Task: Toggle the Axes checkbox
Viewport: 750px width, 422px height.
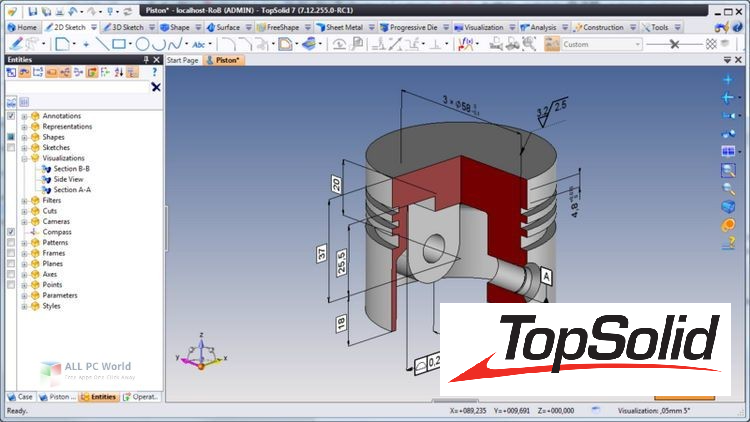Action: [x=11, y=274]
